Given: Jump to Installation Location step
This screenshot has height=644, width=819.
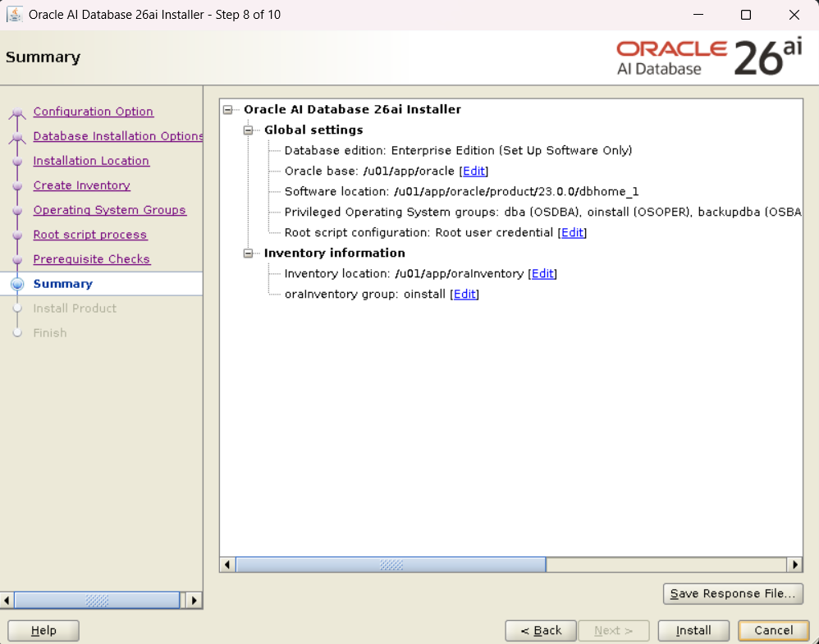Looking at the screenshot, I should click(91, 161).
